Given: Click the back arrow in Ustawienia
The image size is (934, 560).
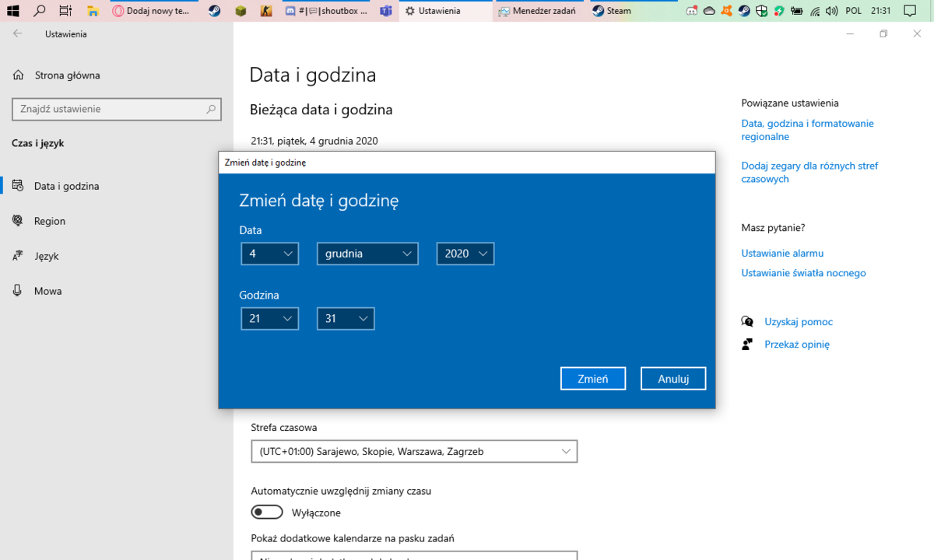Looking at the screenshot, I should click(18, 34).
